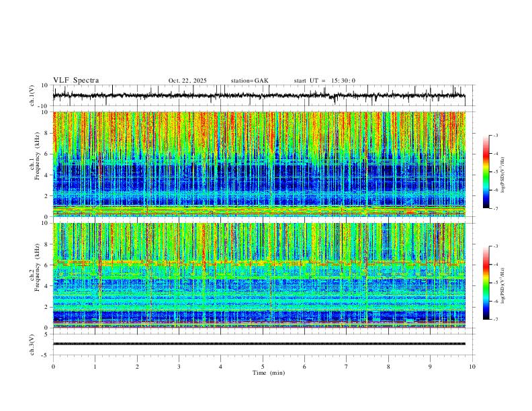This screenshot has height=411, width=532.
Task: Click the "7" tick on Time axis
Action: pos(347,367)
